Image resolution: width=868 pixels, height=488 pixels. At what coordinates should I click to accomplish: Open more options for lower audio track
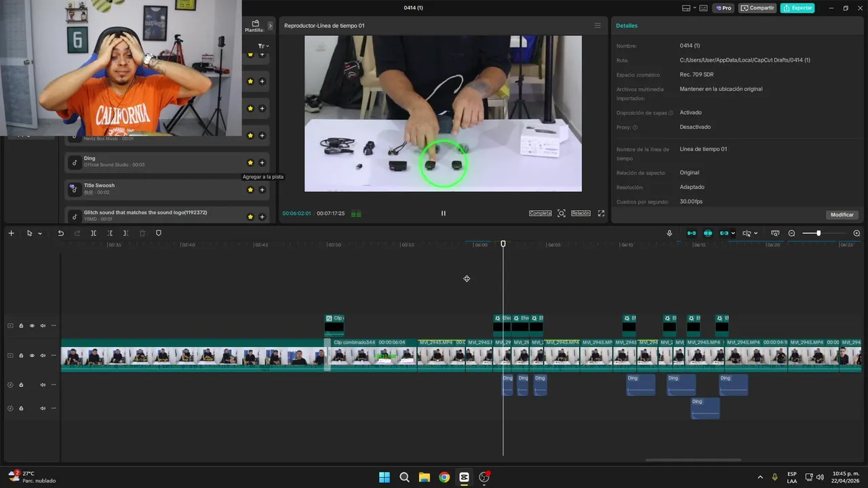[54, 409]
